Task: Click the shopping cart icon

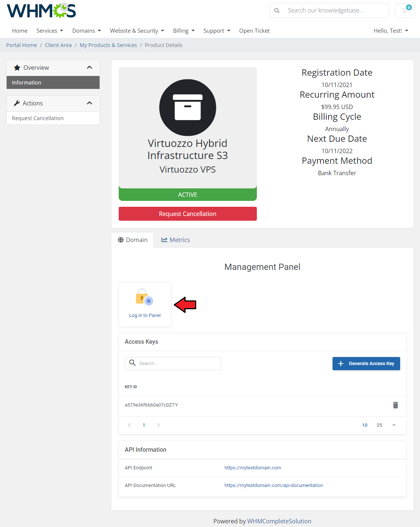Action: (x=404, y=11)
